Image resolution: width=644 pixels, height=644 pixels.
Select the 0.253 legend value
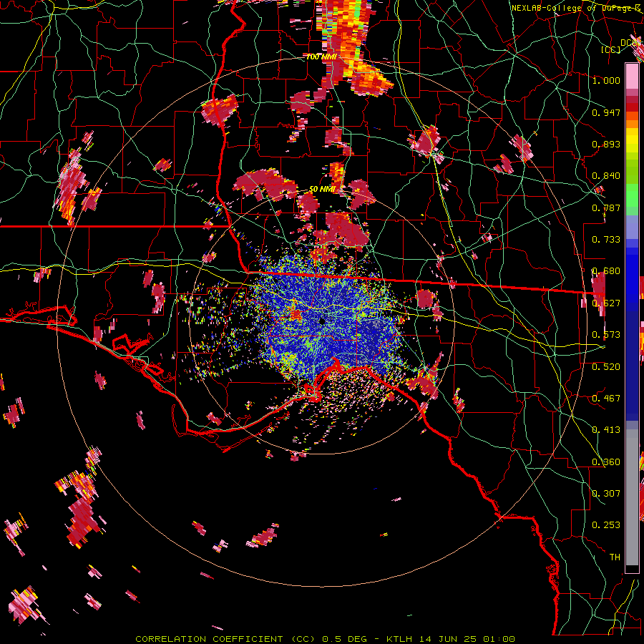tap(606, 525)
